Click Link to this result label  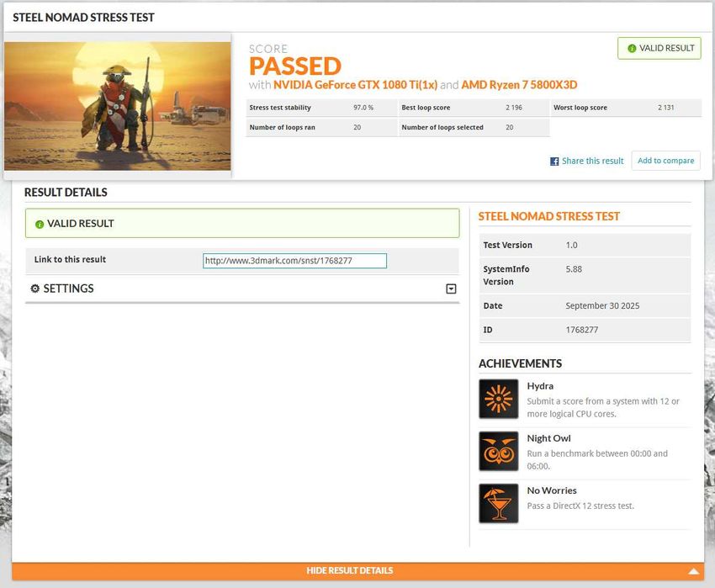(70, 260)
